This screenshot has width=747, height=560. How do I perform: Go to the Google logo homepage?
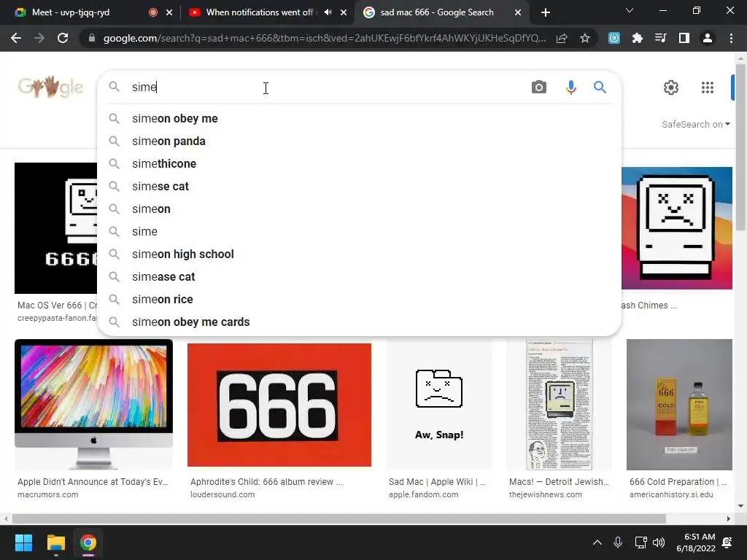coord(50,87)
